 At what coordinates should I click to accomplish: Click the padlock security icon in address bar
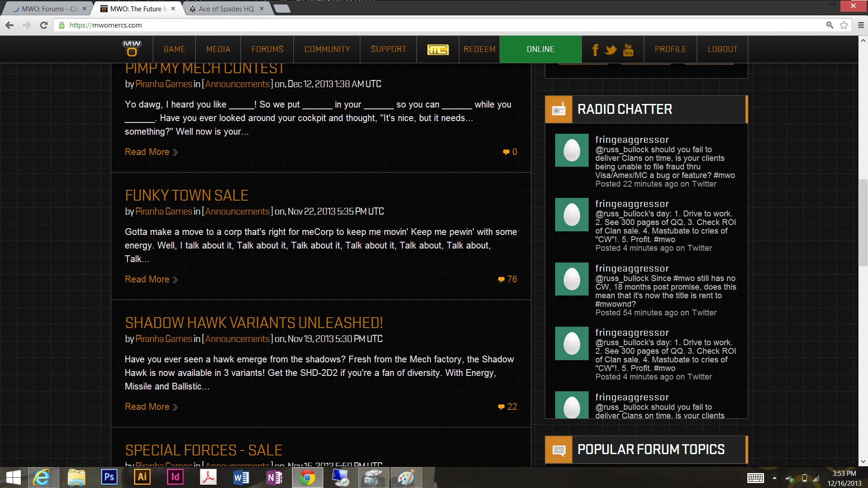(61, 25)
